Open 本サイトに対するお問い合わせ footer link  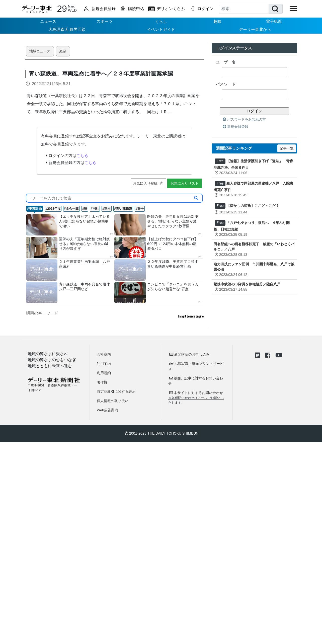pos(196,393)
